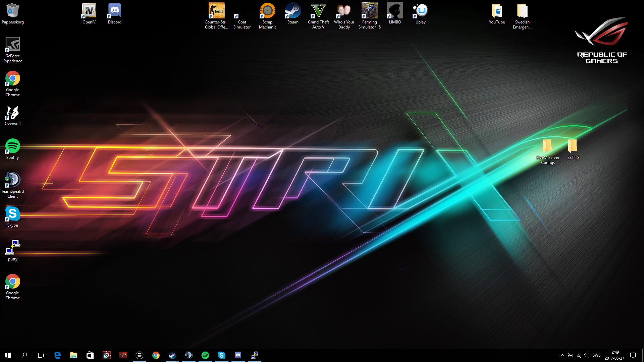Image resolution: width=644 pixels, height=362 pixels.
Task: Switch input language from SWE
Action: 596,355
